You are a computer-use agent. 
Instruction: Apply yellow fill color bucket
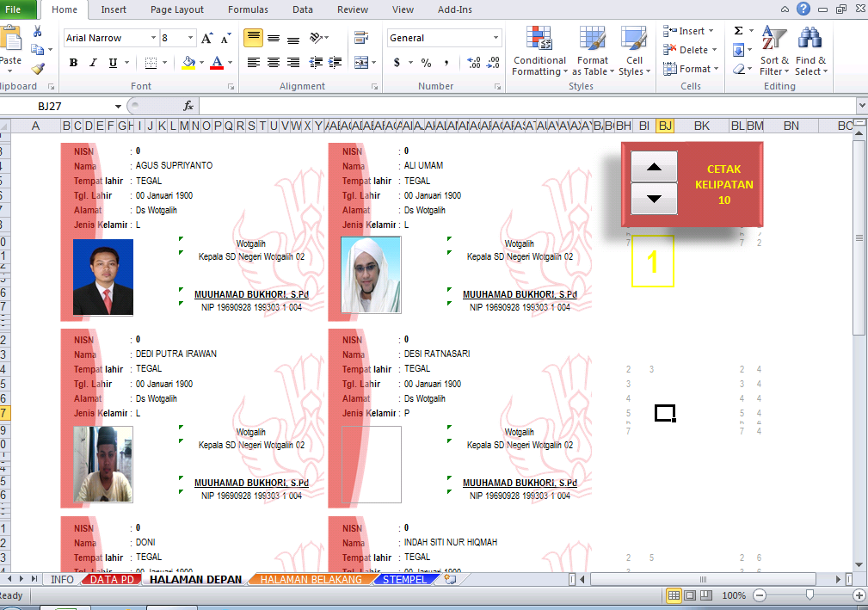(188, 63)
